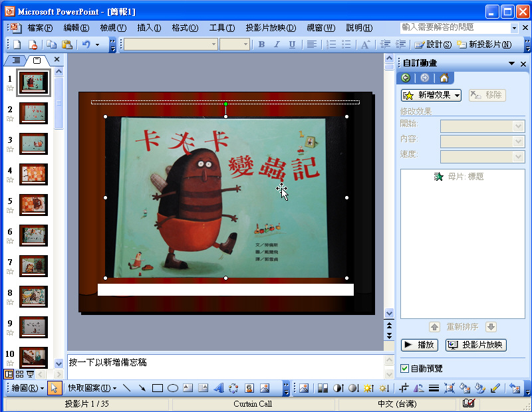Switch to the Outline tab

click(x=16, y=60)
